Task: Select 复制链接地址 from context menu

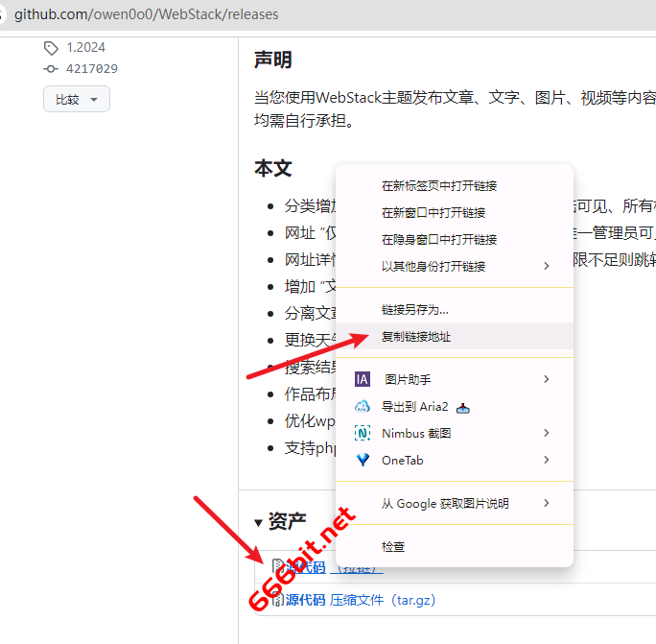Action: 416,336
